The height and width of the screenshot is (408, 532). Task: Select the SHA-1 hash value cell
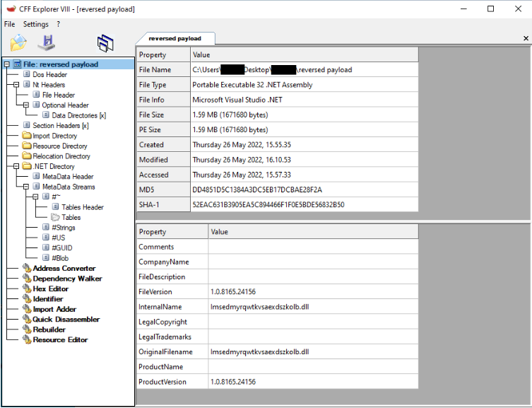click(x=305, y=204)
